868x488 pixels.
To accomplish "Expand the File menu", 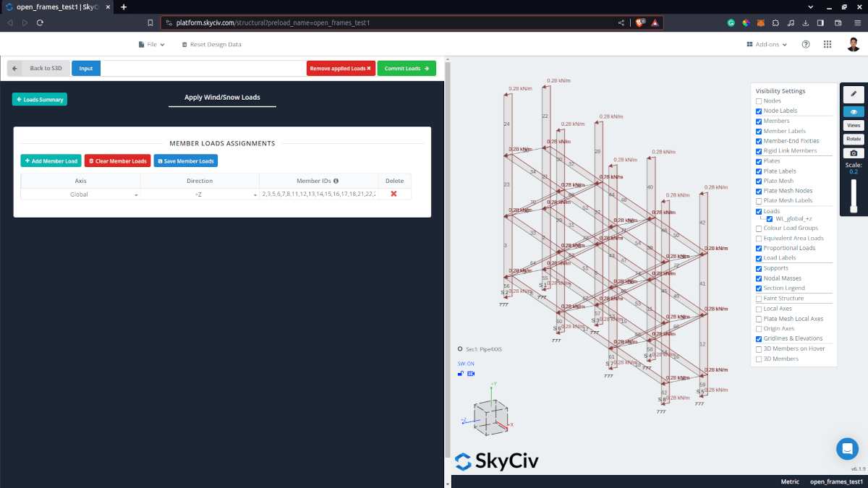I will [150, 44].
